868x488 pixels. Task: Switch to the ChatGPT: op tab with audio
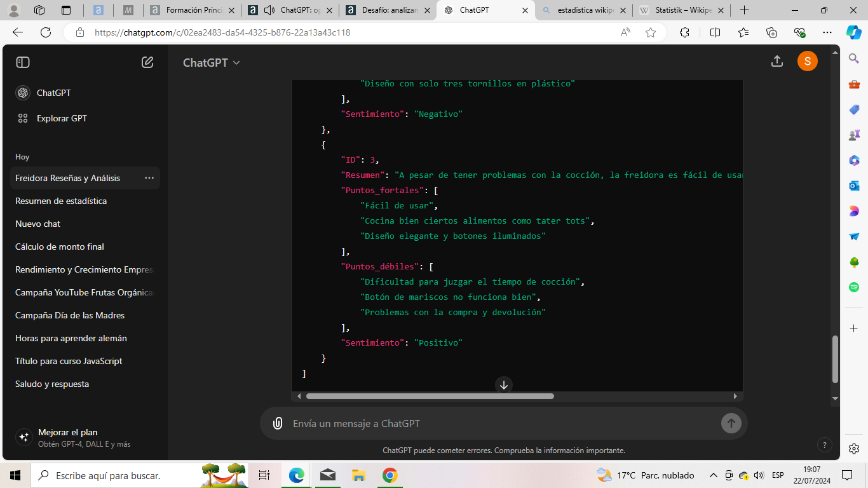point(290,10)
